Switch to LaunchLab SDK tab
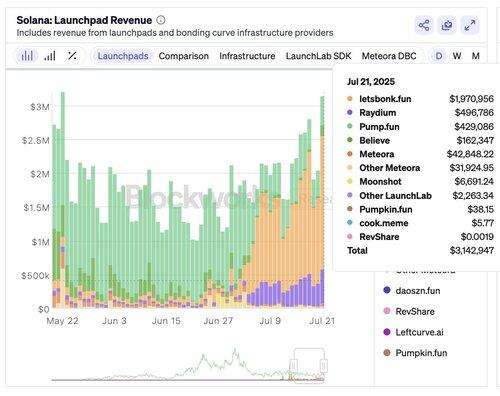The image size is (500, 396). click(318, 56)
